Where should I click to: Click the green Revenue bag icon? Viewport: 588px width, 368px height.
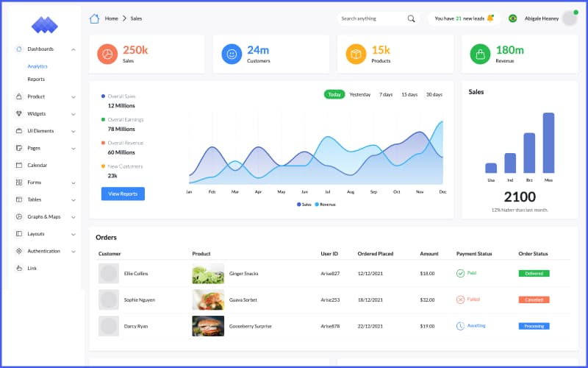[x=480, y=54]
